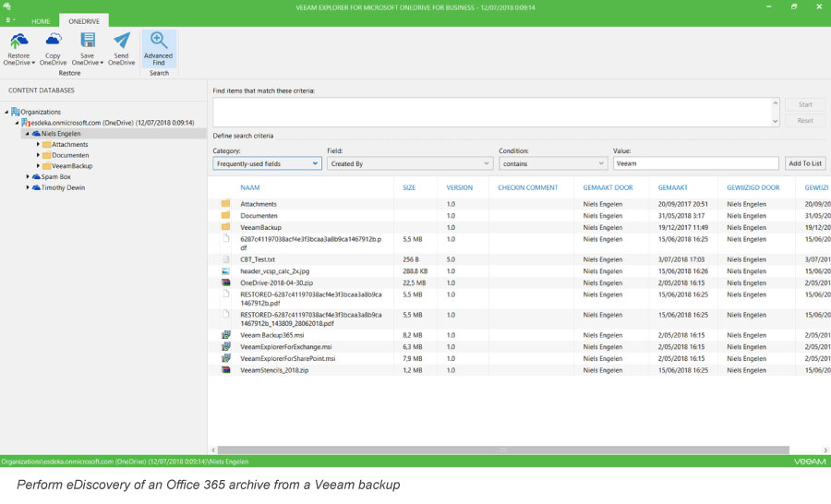
Task: Open the Condition dropdown showing contains
Action: [x=553, y=163]
